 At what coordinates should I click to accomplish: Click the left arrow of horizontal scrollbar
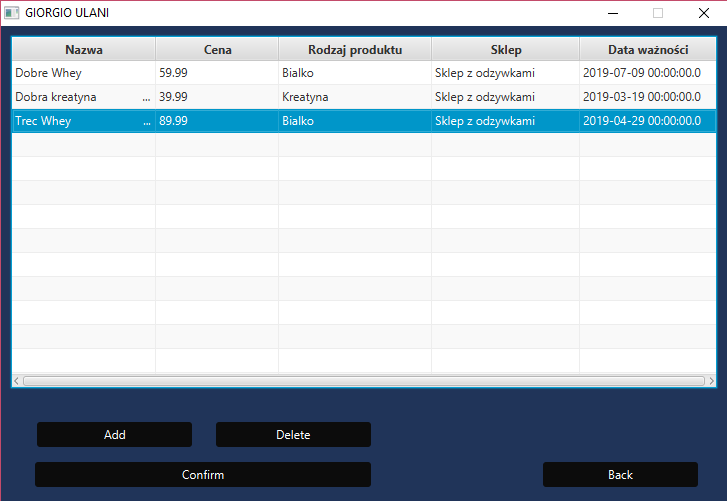(17, 381)
